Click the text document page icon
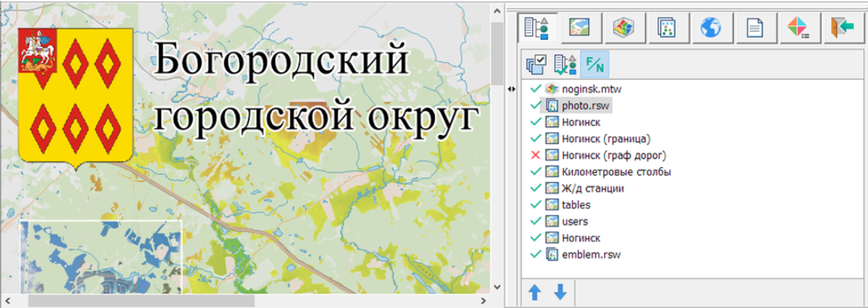The image size is (868, 308). (755, 29)
